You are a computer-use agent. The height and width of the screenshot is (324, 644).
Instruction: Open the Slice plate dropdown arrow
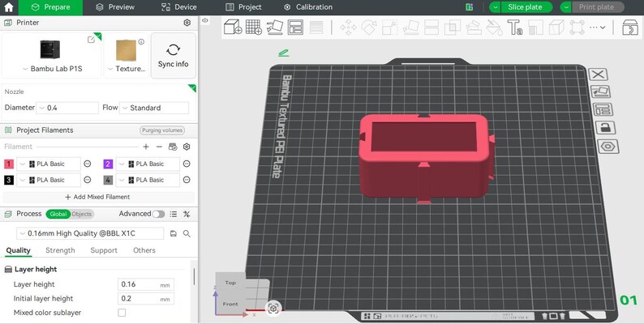495,7
